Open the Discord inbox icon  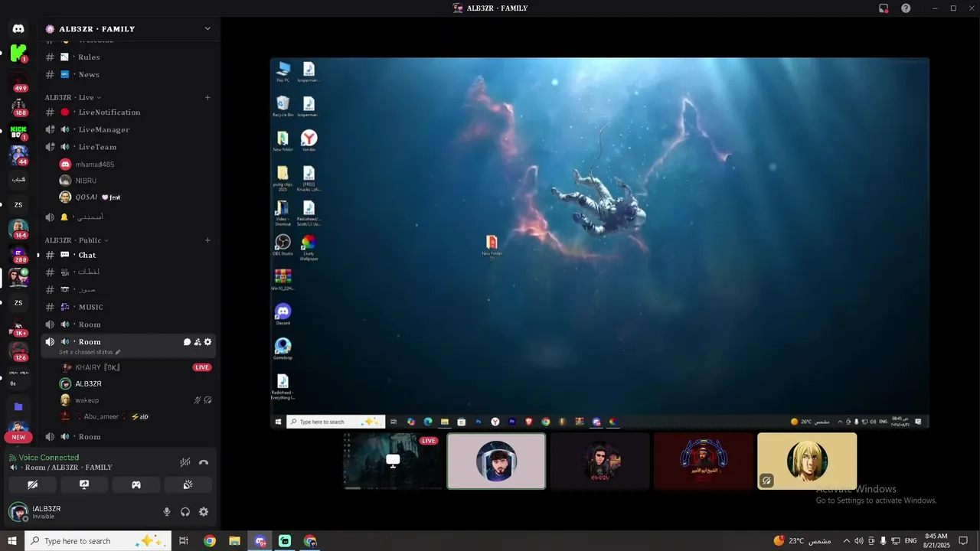pyautogui.click(x=884, y=8)
